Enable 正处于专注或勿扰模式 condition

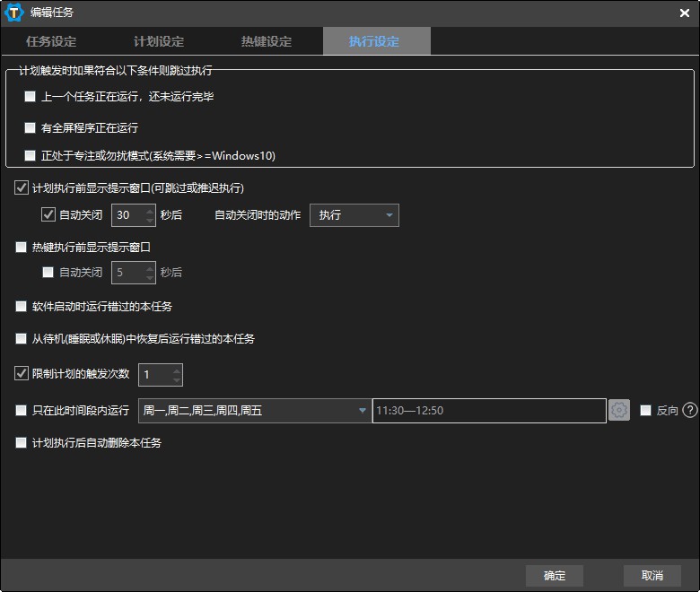(x=30, y=155)
